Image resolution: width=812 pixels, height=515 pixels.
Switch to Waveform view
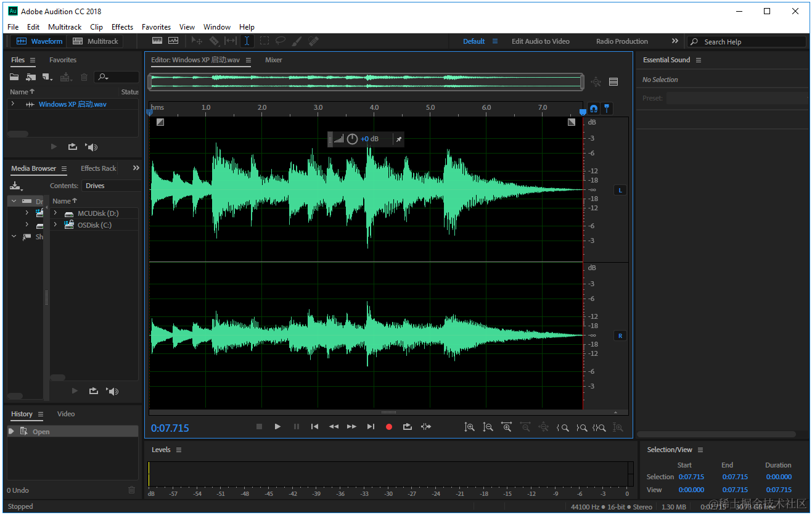[x=40, y=41]
